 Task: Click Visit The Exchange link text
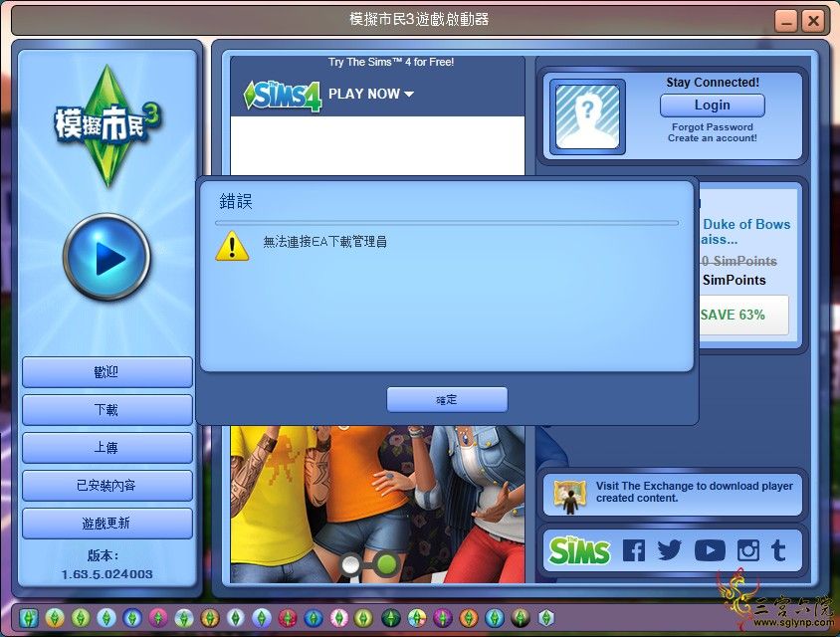(x=695, y=492)
